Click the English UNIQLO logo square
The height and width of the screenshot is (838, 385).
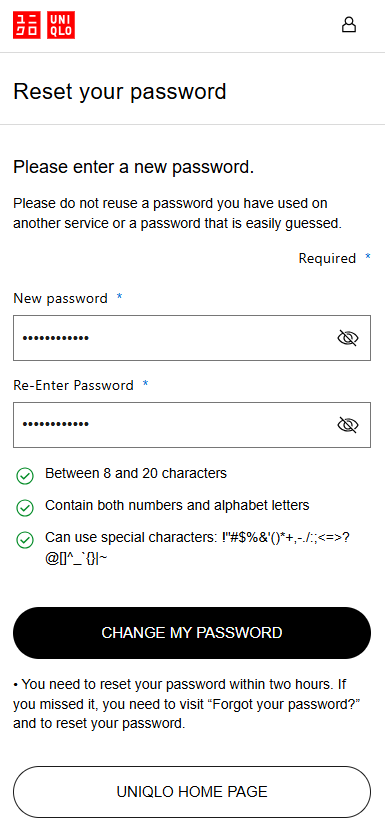[61, 25]
